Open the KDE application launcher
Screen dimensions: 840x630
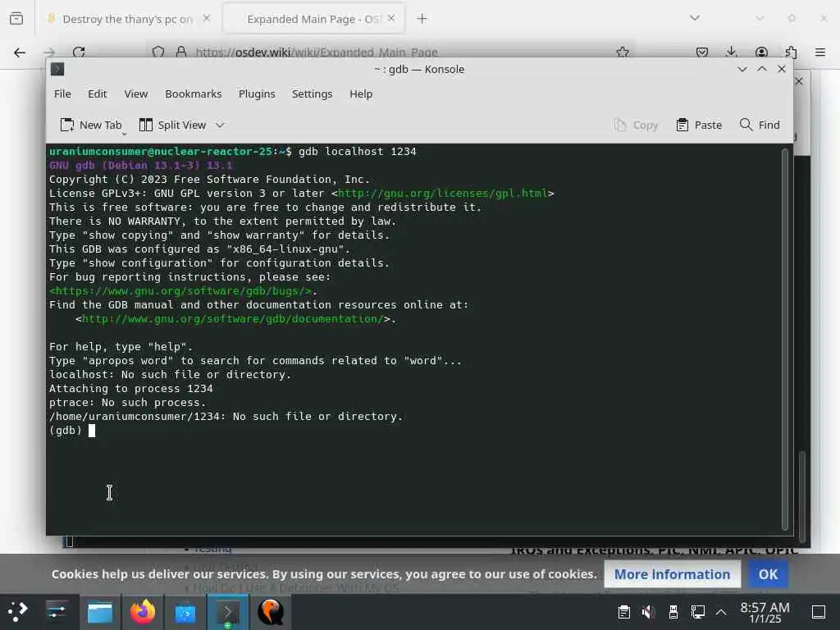tap(17, 611)
